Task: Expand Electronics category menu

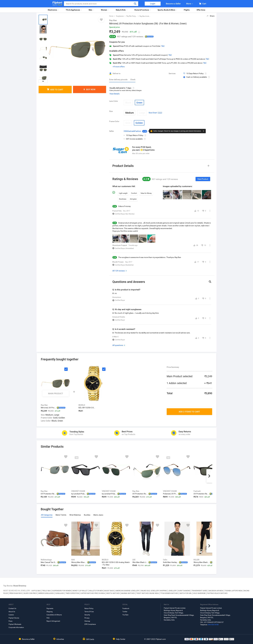Action: click(53, 10)
